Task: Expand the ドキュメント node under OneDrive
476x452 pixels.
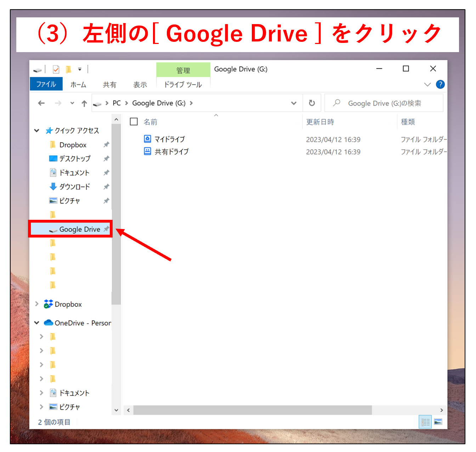Action: click(x=41, y=393)
